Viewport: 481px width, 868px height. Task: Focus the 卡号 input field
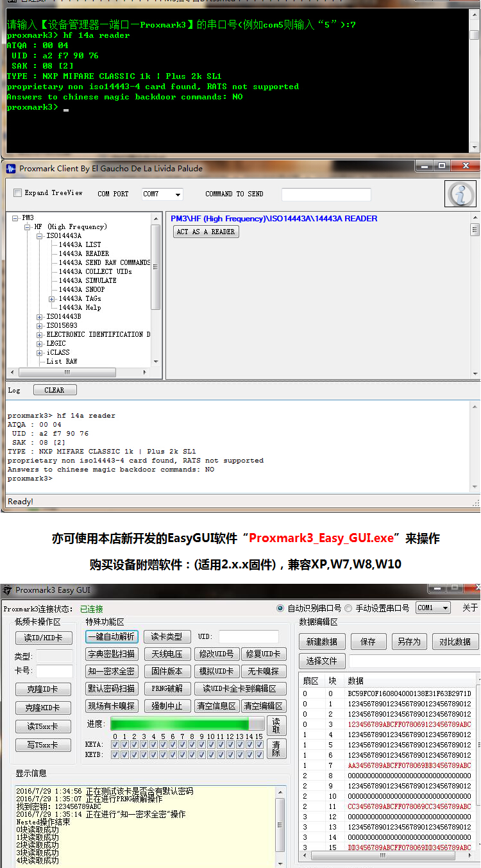coord(55,671)
